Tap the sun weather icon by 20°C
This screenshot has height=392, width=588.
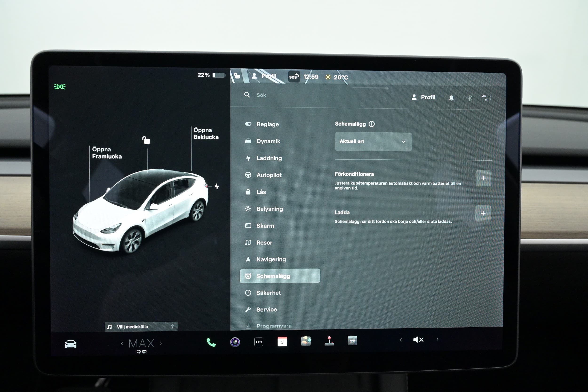pyautogui.click(x=328, y=77)
